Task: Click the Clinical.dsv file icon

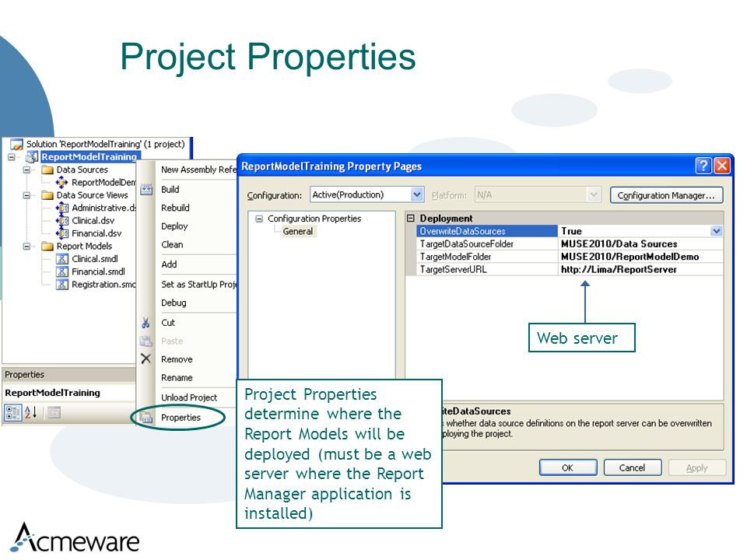Action: 62,221
